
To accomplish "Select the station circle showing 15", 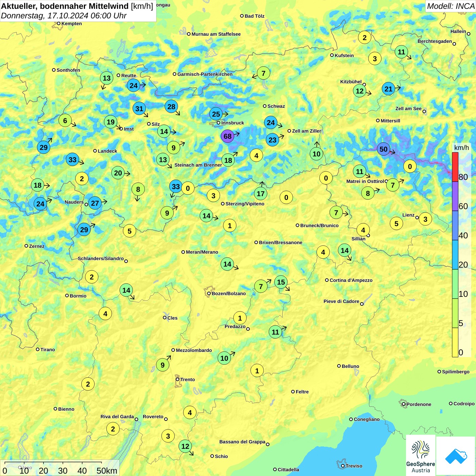I will click(281, 282).
